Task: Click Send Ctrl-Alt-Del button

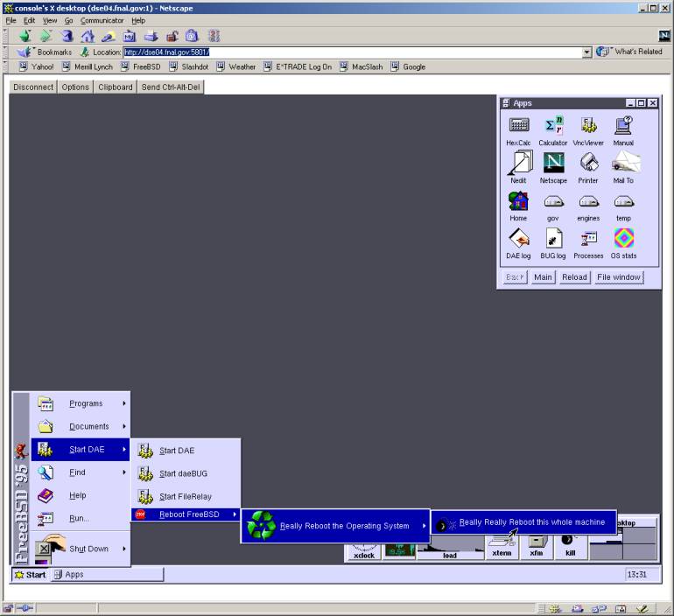Action: pyautogui.click(x=171, y=87)
